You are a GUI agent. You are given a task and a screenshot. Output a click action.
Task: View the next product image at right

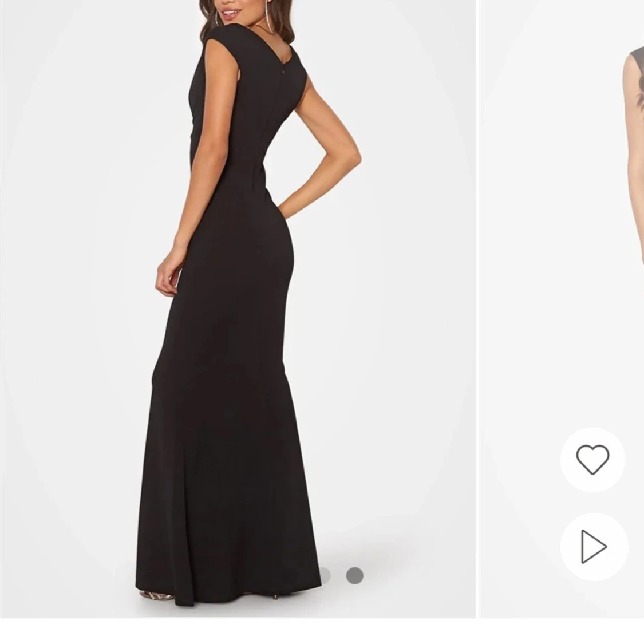click(x=562, y=309)
